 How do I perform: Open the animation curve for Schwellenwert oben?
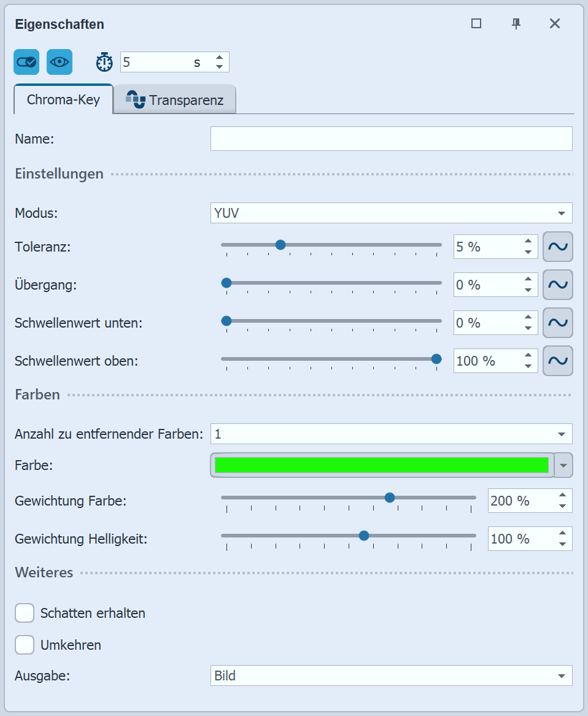pos(557,361)
